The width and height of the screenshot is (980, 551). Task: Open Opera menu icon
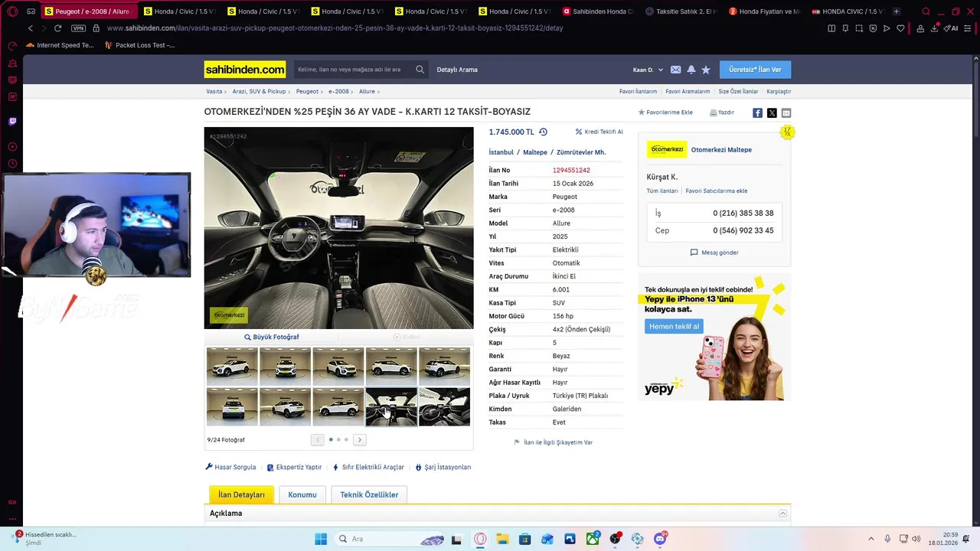12,11
